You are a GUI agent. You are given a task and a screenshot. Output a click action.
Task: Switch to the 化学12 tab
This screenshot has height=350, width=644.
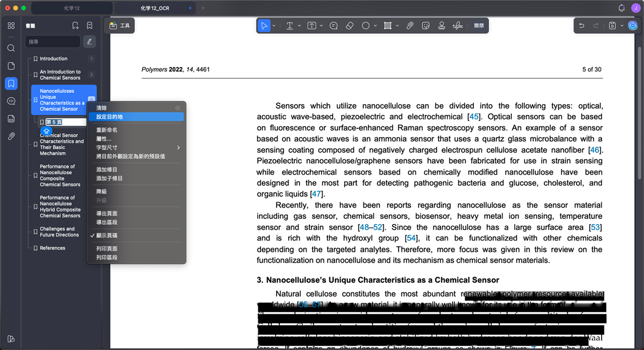coord(72,8)
